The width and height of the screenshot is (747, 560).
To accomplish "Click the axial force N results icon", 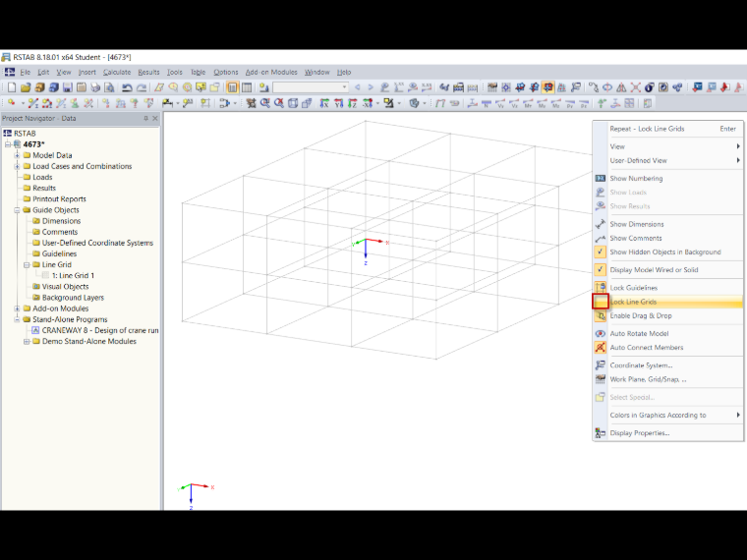I will point(487,103).
